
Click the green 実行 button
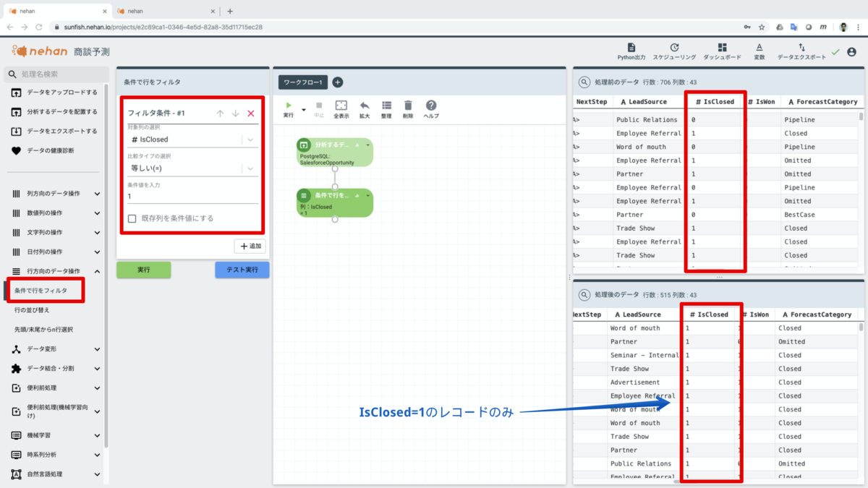point(144,270)
